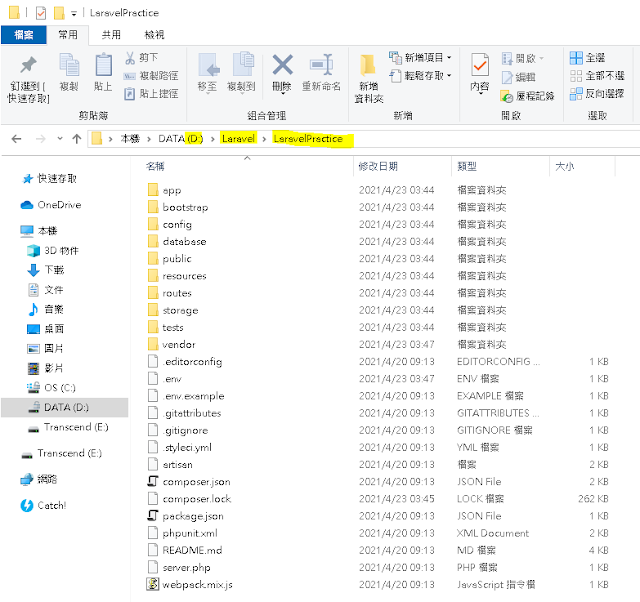Screen dimensions: 640x602
Task: Click the New folder (新增資料夾) icon
Action: (368, 65)
